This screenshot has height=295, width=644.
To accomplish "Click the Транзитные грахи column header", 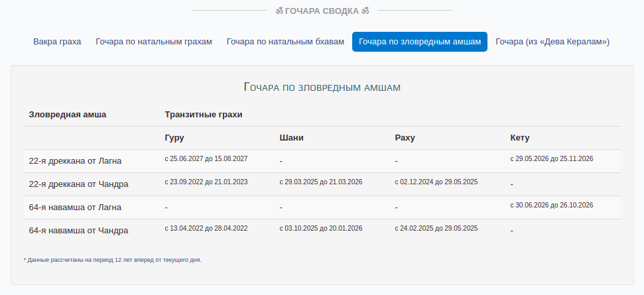I will (204, 115).
